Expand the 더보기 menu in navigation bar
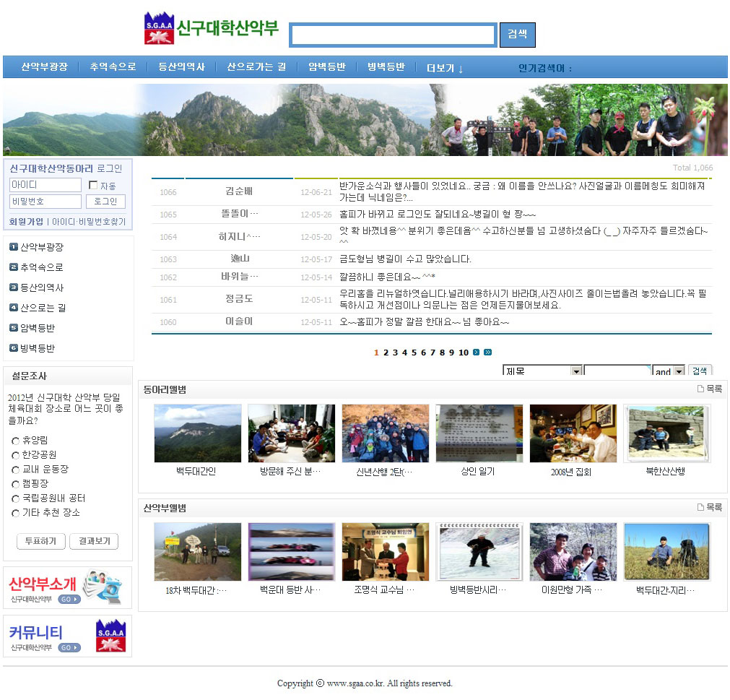Viewport: 730px width, 700px height. [x=445, y=68]
